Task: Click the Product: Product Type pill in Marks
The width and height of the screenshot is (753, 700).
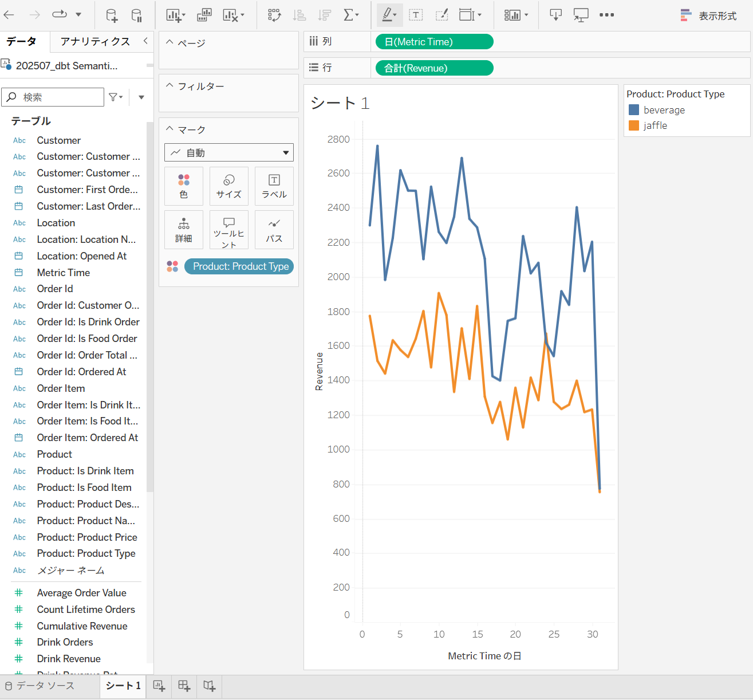Action: point(239,266)
